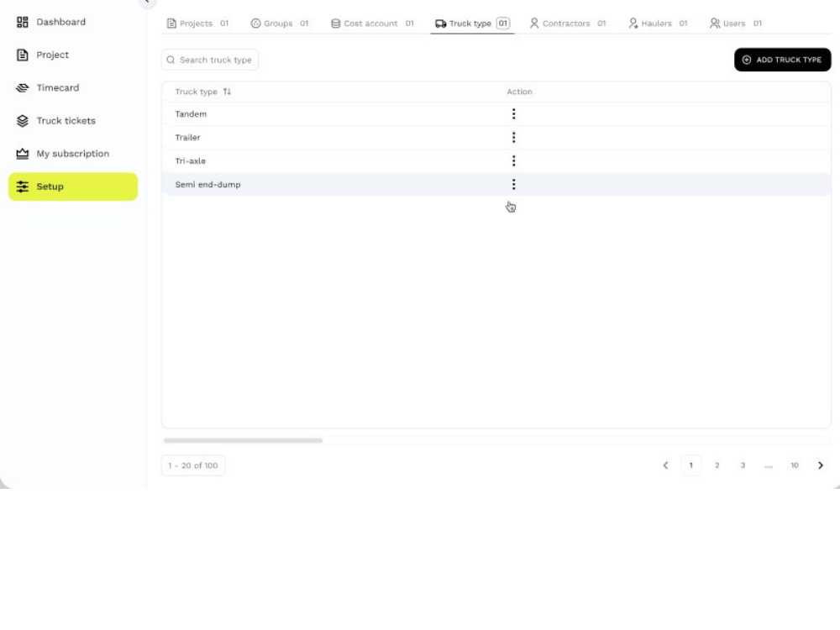This screenshot has height=630, width=840.
Task: Click the horizontal scrollbar below the table
Action: 243,440
